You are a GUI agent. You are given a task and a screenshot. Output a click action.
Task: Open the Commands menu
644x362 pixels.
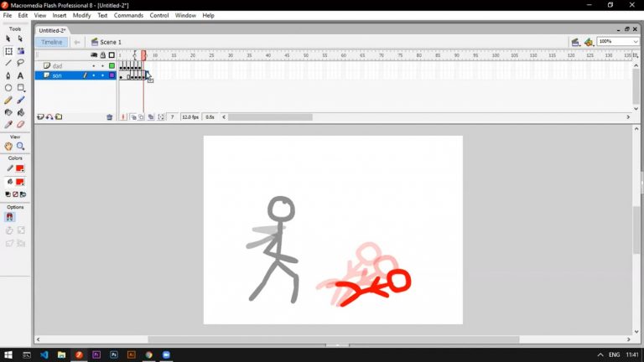coord(128,15)
